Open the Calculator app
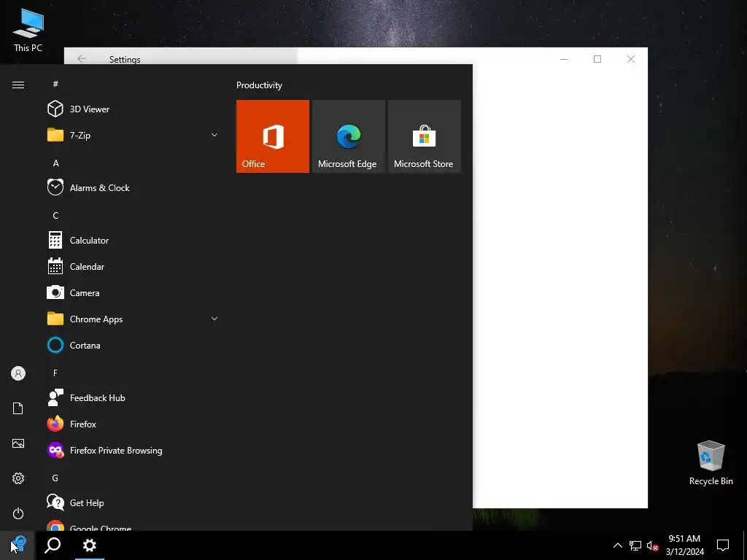747x560 pixels. 133,240
